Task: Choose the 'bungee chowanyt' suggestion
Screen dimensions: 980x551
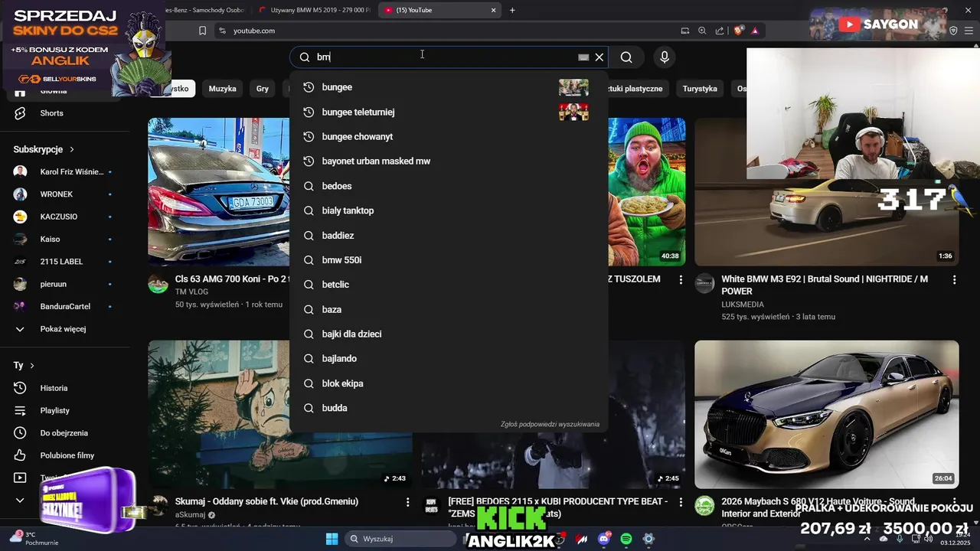Action: (449, 136)
